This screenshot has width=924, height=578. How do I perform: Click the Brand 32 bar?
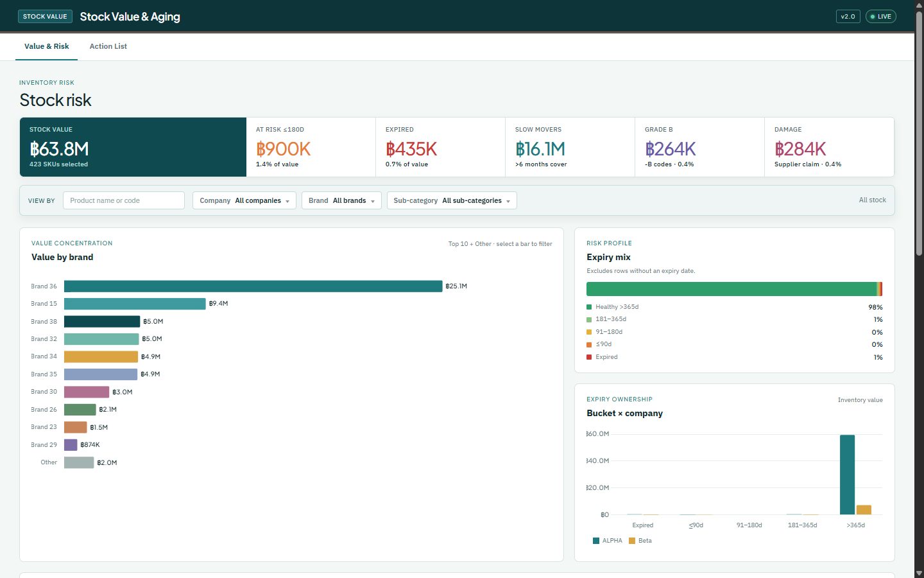click(101, 339)
